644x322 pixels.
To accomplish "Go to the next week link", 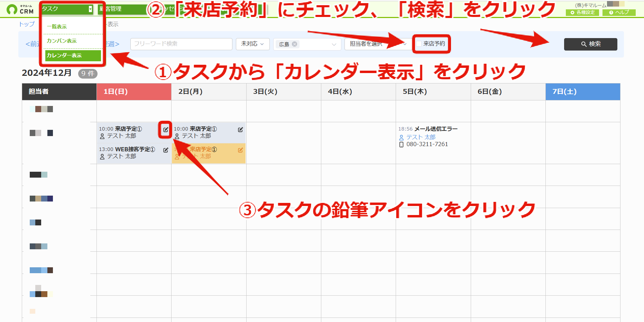I will 112,44.
